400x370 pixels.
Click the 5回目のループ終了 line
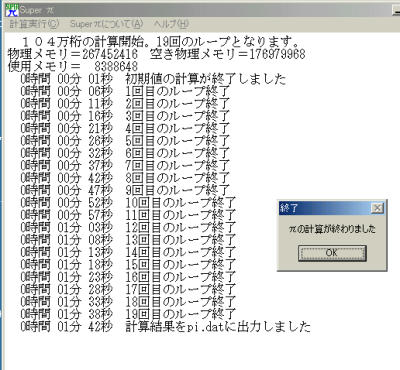(125, 140)
